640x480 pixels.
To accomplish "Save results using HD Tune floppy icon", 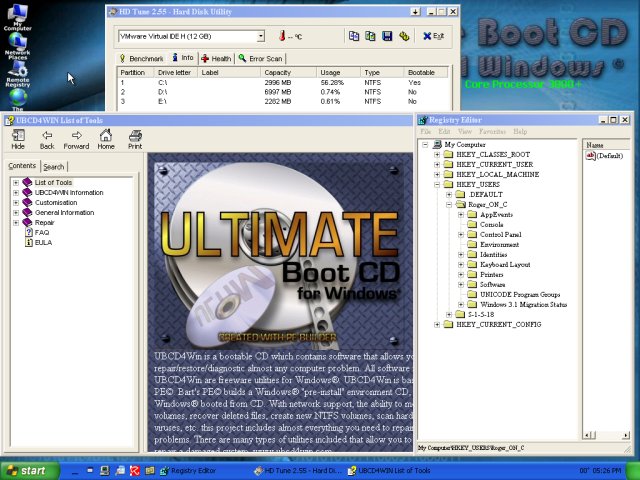I will (x=387, y=36).
